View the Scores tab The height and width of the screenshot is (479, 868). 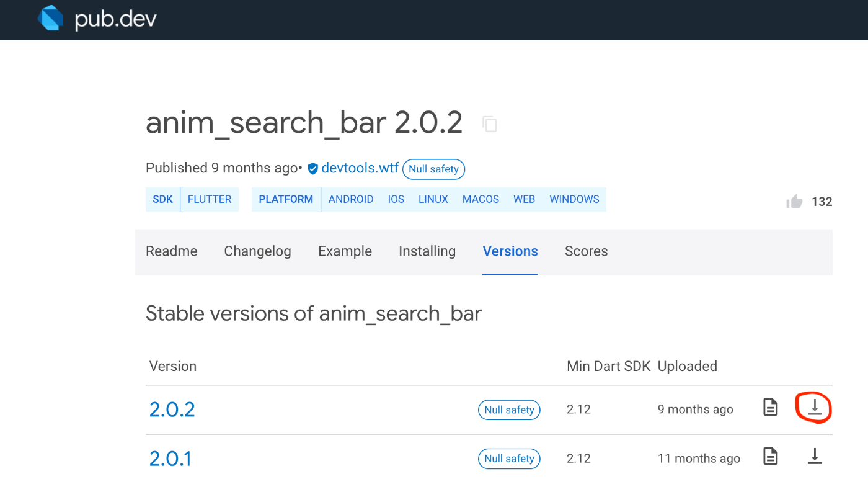click(586, 251)
